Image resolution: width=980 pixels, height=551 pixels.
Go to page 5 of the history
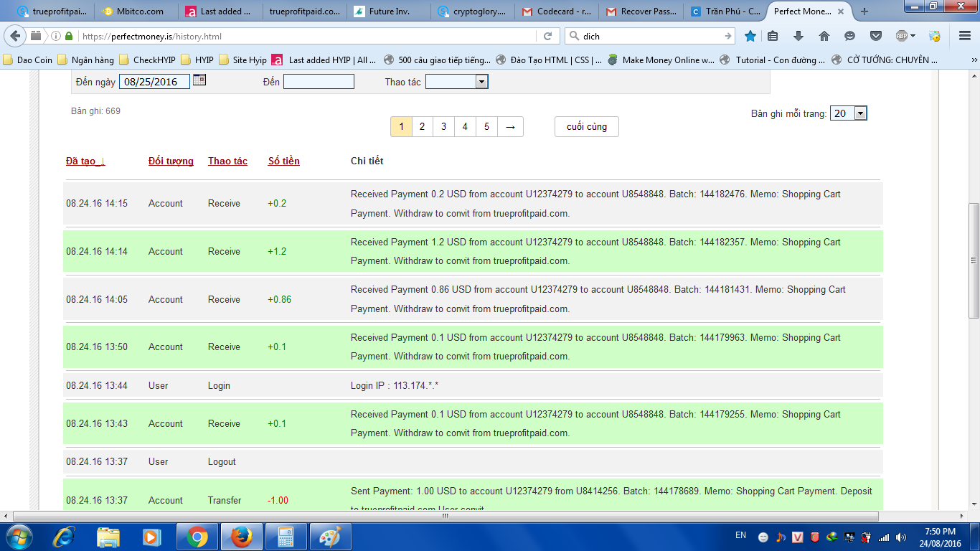coord(487,127)
